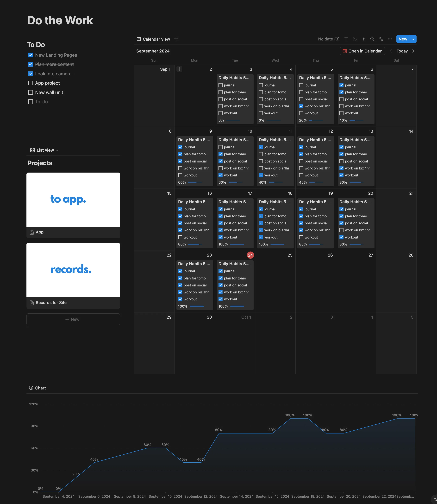
Task: Click the search magnifier icon
Action: [372, 39]
